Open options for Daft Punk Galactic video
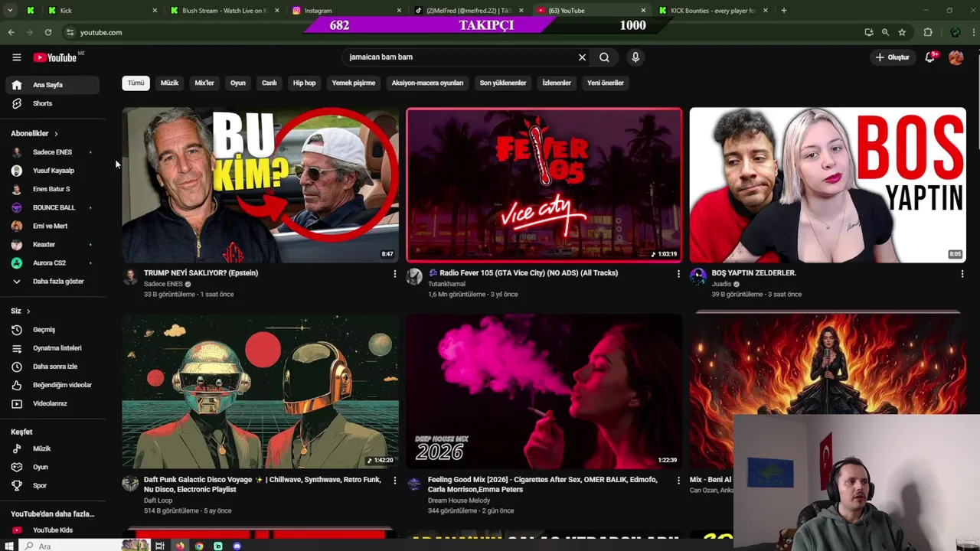 tap(395, 481)
